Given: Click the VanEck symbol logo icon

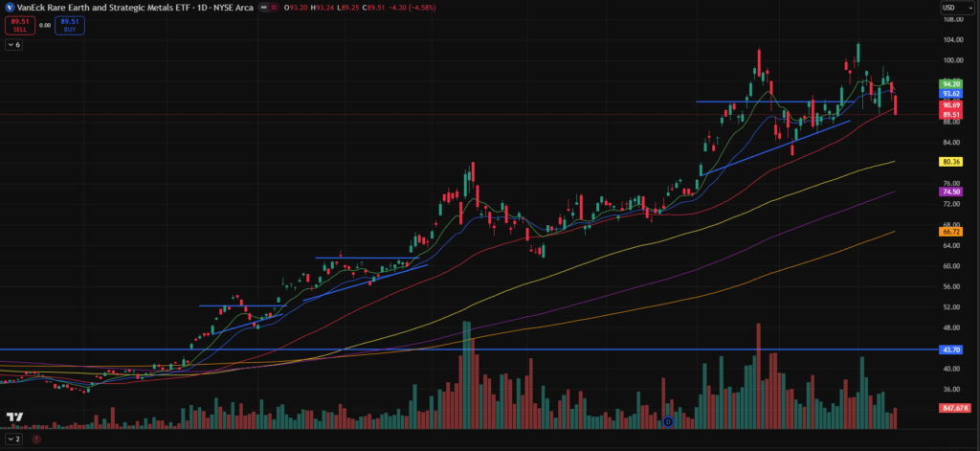Looking at the screenshot, I should coord(9,7).
